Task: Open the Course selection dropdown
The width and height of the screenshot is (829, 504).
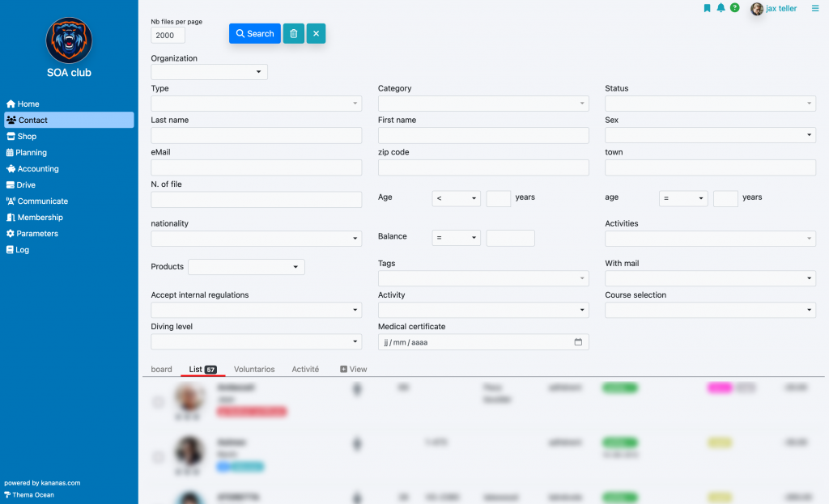Action: [710, 310]
